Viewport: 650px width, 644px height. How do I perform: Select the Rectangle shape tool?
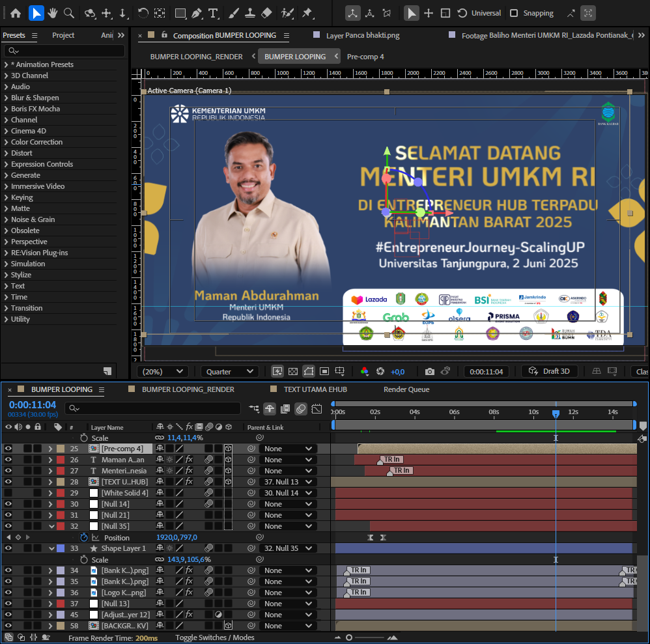[x=180, y=13]
